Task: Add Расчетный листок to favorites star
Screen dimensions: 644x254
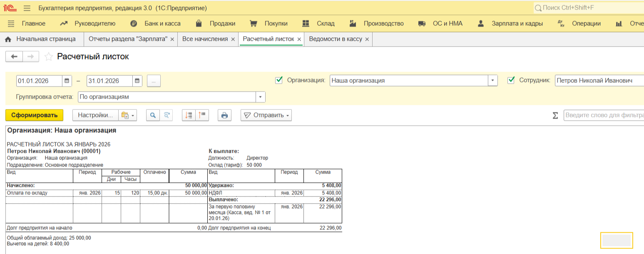Action: (48, 57)
